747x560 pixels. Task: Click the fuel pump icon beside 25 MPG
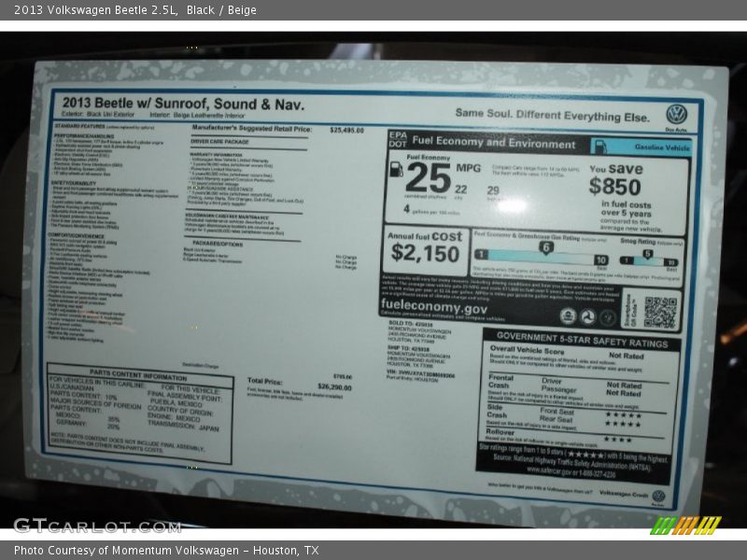click(396, 169)
